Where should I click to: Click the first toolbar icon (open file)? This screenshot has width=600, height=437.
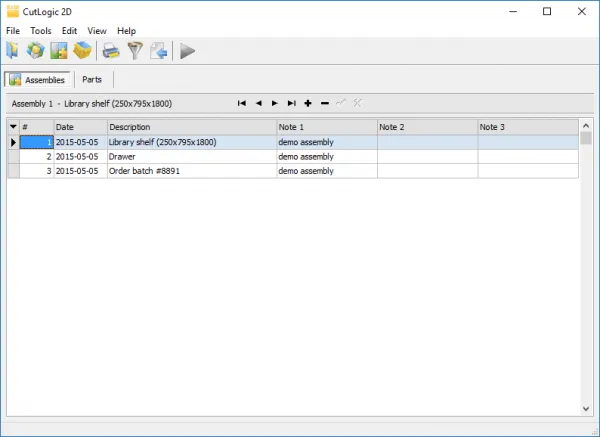[x=13, y=50]
